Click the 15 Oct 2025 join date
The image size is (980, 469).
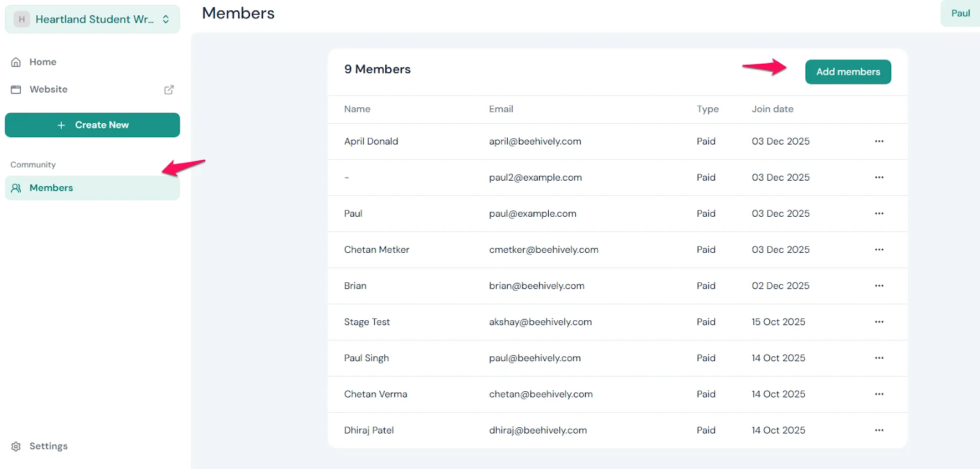point(778,322)
